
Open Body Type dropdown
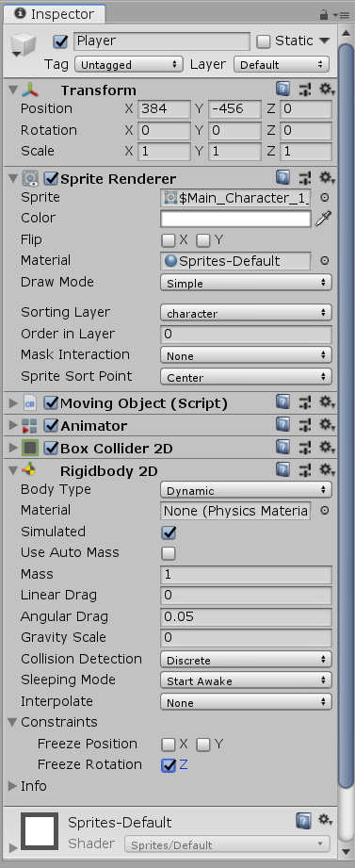coord(246,490)
